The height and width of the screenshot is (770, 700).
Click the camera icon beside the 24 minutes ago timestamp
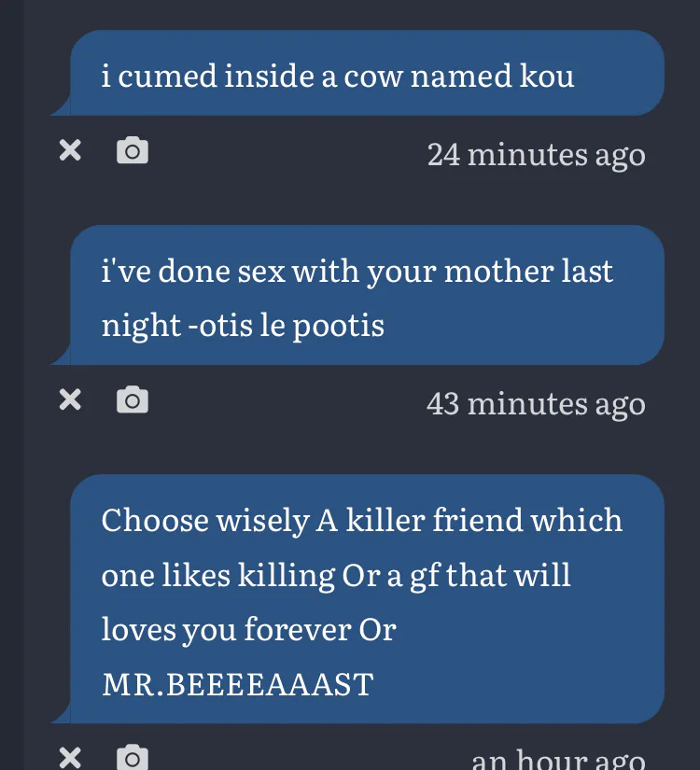coord(133,150)
